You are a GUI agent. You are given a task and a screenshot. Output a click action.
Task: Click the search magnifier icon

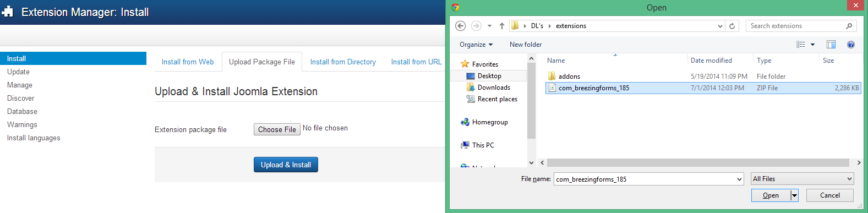coord(849,26)
